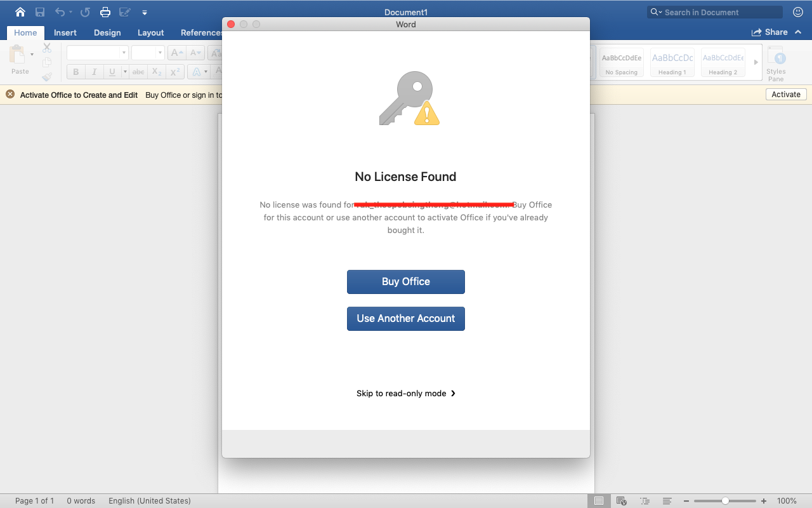Click the Redo circular arrow icon

[x=86, y=12]
